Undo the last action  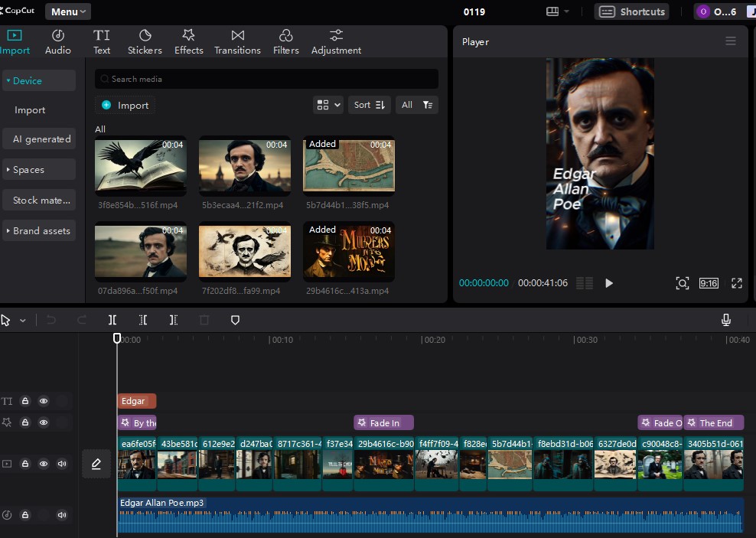[x=51, y=320]
